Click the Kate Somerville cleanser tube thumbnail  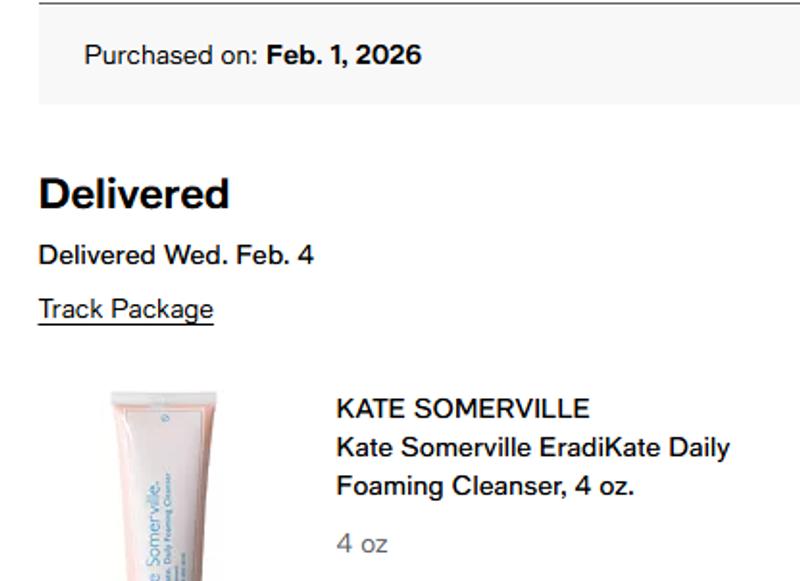[163, 488]
